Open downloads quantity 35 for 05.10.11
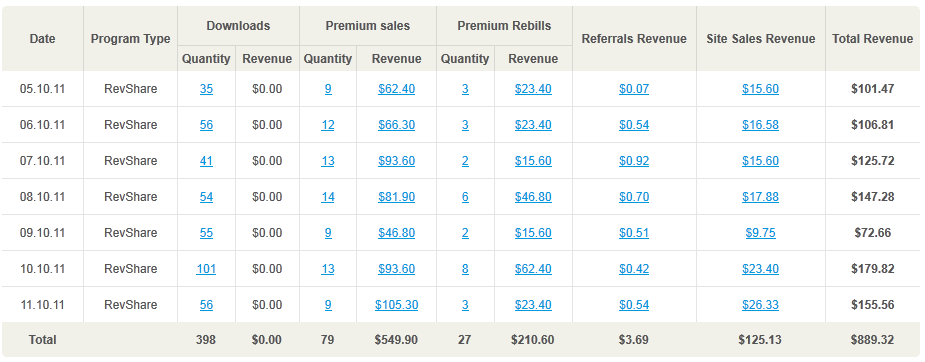Viewport: 925px width, 362px height. click(206, 89)
